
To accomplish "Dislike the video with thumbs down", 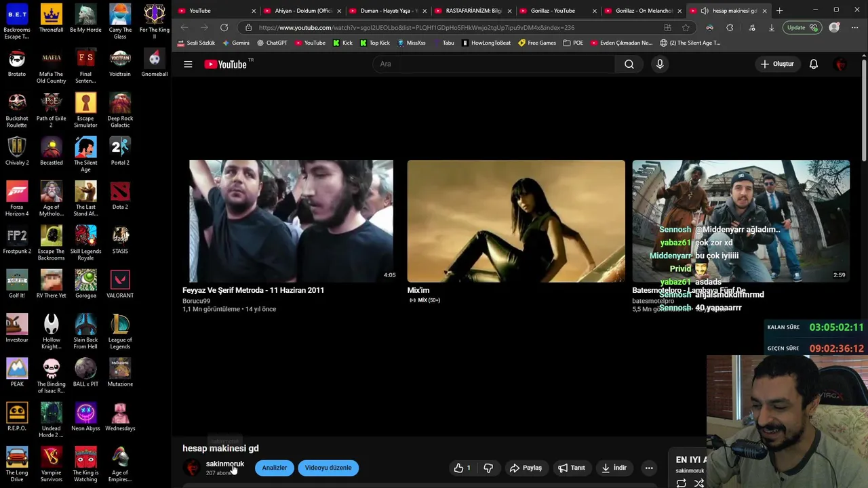I will 488,468.
